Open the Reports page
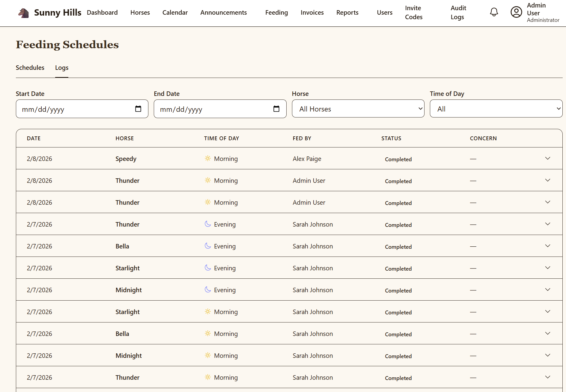The width and height of the screenshot is (566, 392). pyautogui.click(x=347, y=13)
